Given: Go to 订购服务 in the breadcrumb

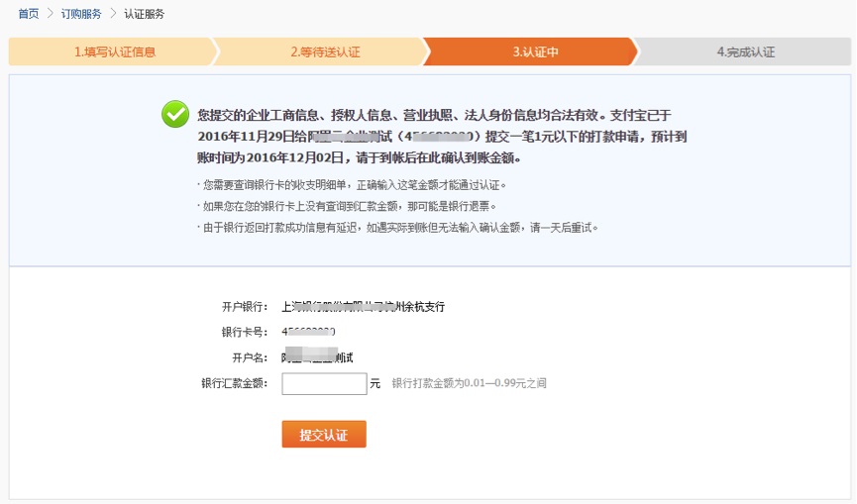Looking at the screenshot, I should [81, 14].
